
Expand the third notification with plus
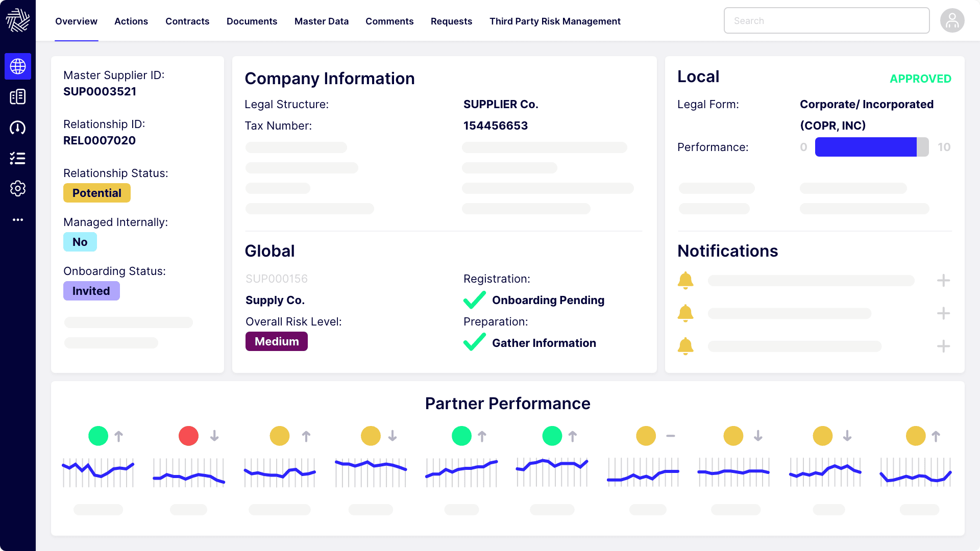tap(943, 346)
